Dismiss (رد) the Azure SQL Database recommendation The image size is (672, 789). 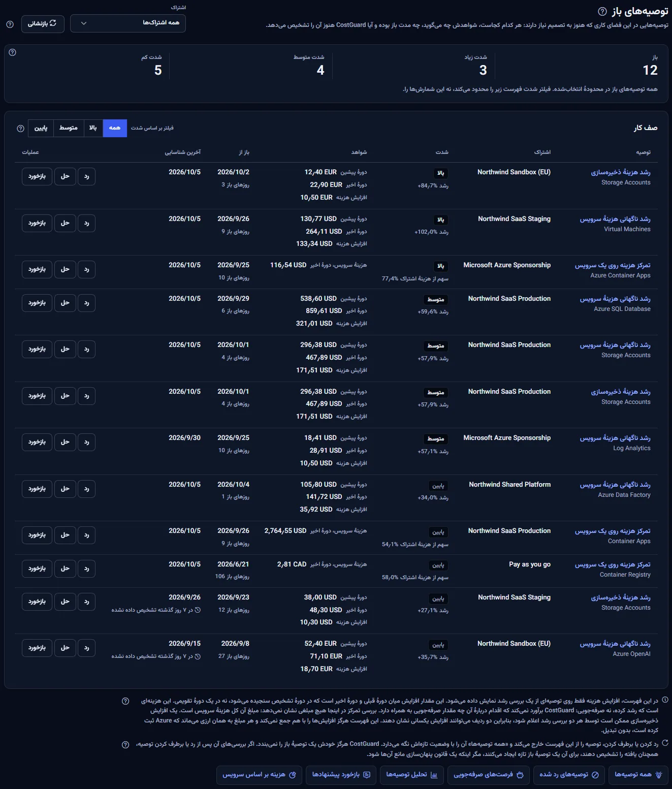[x=86, y=303]
